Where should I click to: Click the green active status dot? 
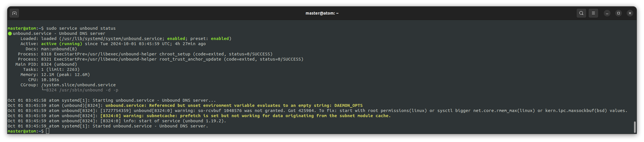coord(10,33)
